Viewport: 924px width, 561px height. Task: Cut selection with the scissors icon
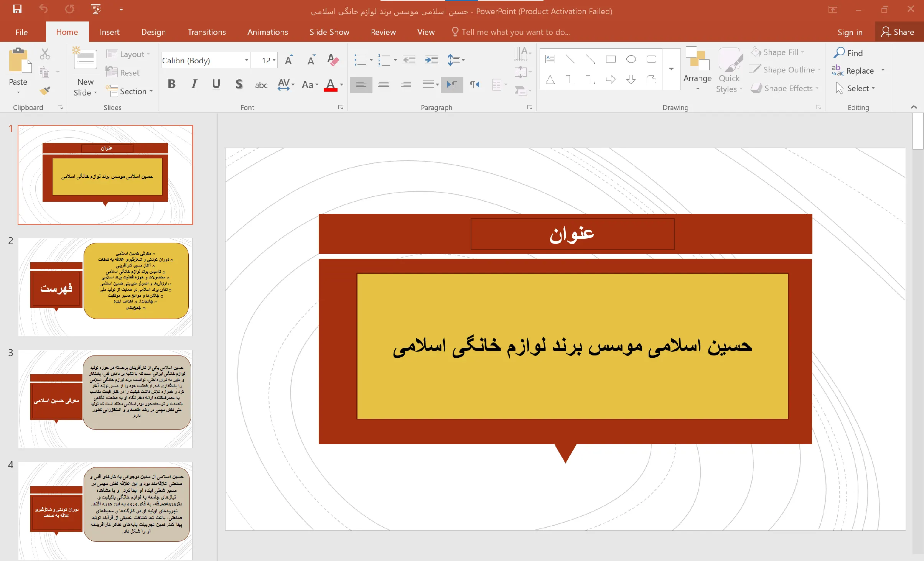click(x=45, y=54)
